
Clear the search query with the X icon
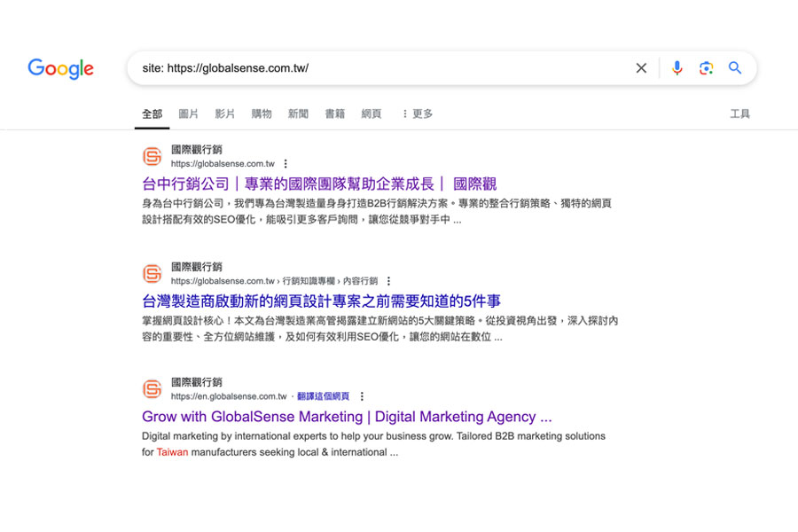tap(641, 67)
